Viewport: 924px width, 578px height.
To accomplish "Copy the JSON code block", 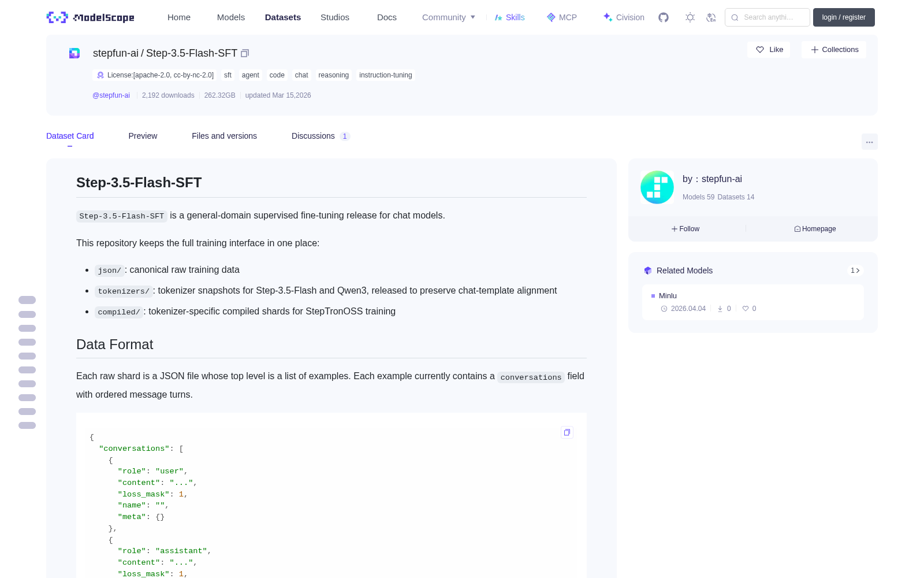I will click(x=567, y=432).
